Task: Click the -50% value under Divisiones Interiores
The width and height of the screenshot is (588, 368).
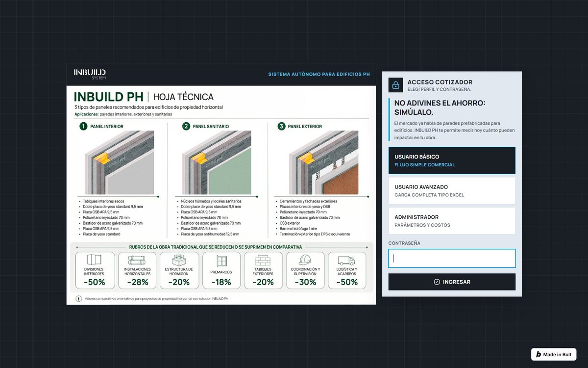Action: tap(94, 282)
